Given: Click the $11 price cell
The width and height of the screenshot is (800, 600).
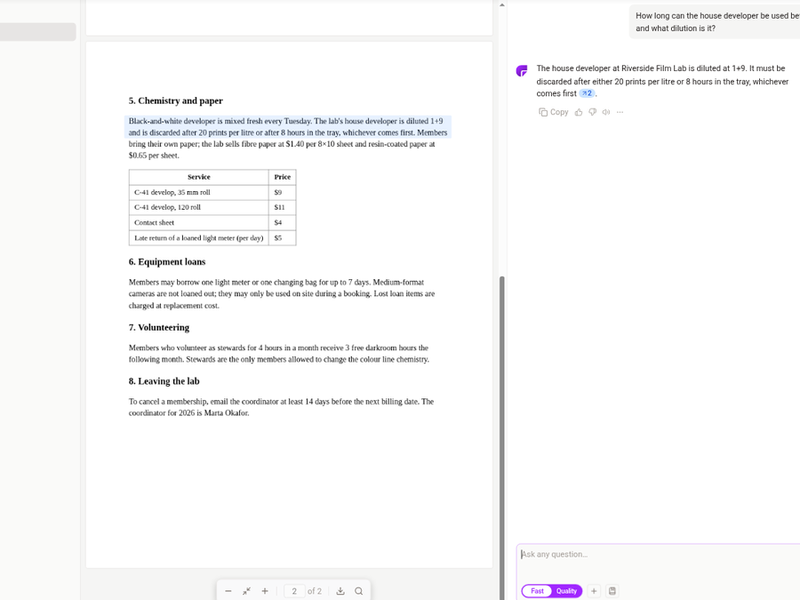Looking at the screenshot, I should coord(282,207).
